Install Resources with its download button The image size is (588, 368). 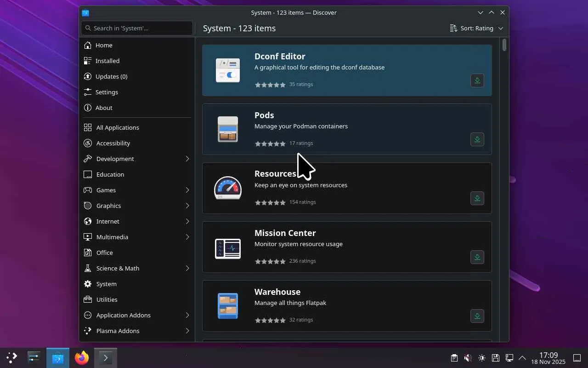477,198
